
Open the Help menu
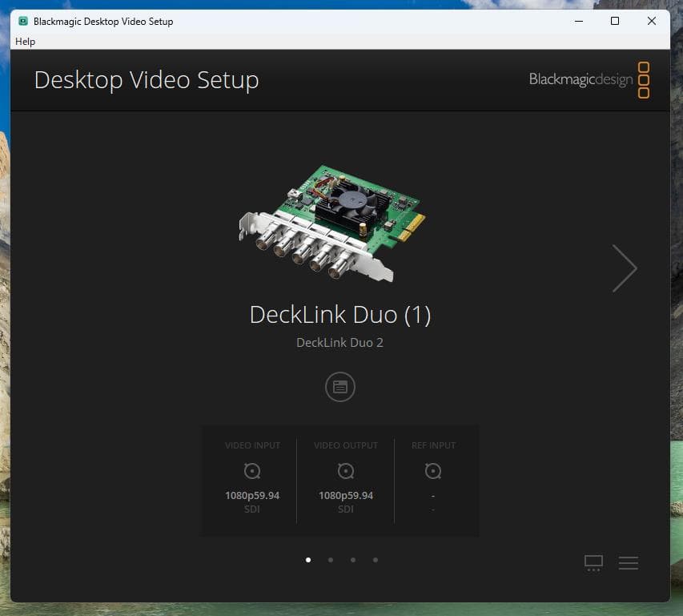[26, 42]
